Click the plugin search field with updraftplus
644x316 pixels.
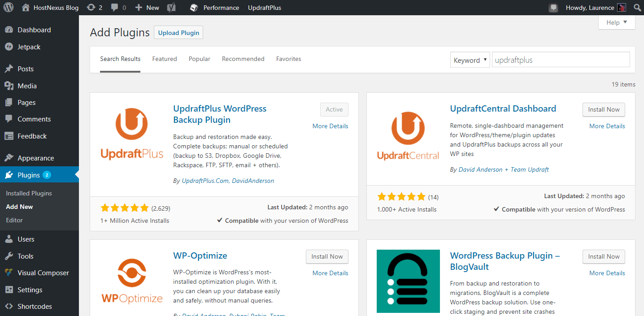pos(561,60)
